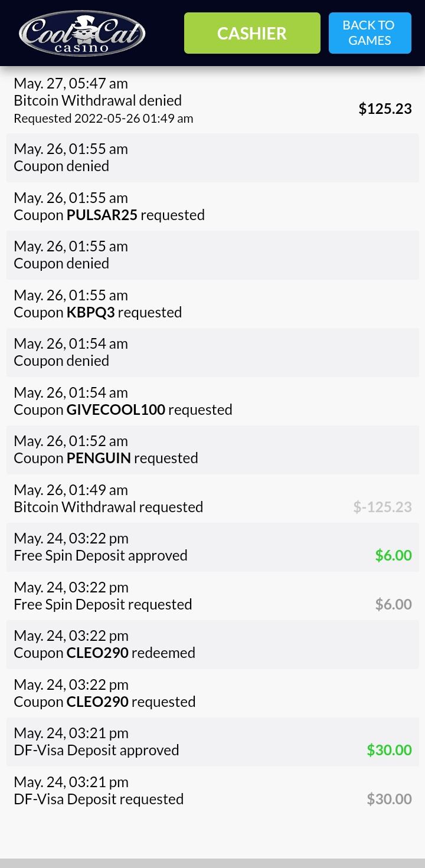425x868 pixels.
Task: Tap the greyed $-125.23 withdrawal amount
Action: (x=382, y=507)
